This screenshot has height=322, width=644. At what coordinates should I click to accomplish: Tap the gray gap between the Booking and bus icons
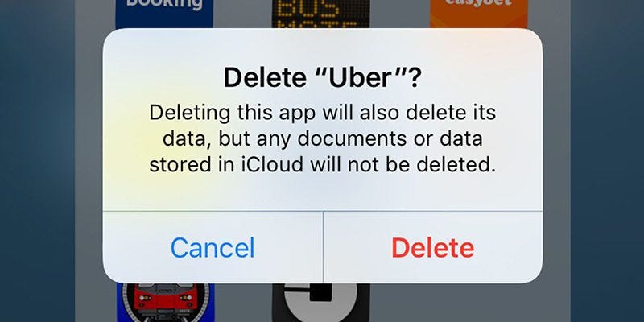click(242, 14)
